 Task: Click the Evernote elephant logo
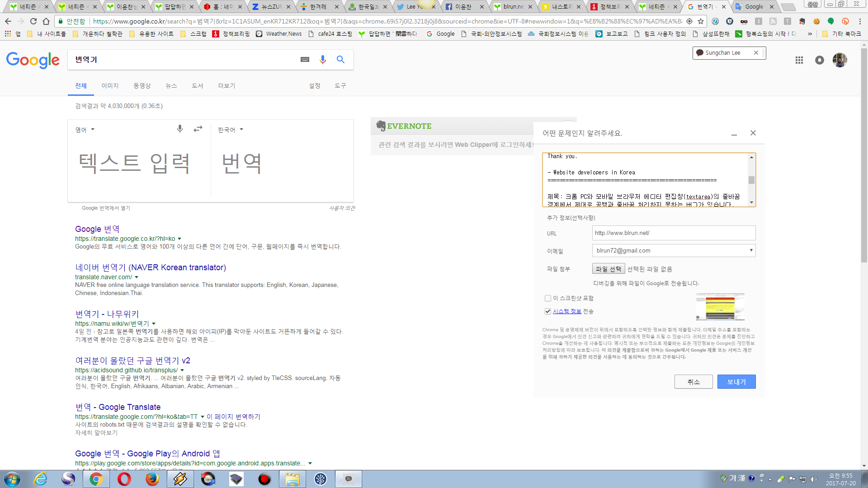pos(381,126)
